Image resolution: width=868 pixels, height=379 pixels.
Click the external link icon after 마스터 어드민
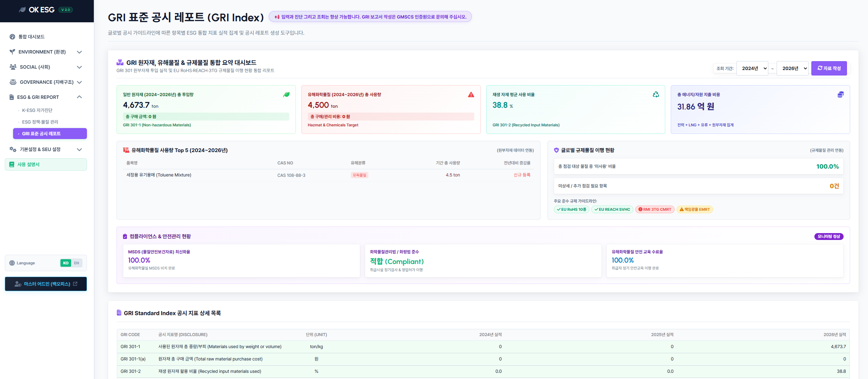(75, 284)
